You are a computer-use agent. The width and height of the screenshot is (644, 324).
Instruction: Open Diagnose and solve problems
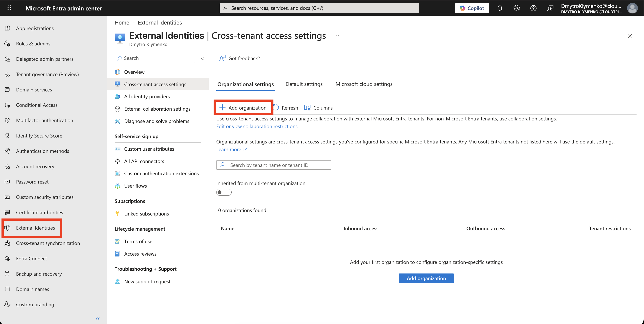pyautogui.click(x=156, y=121)
